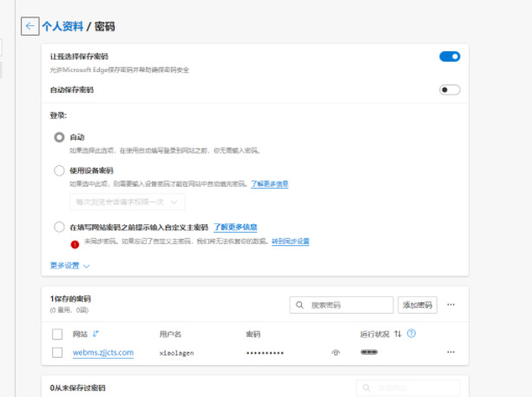Click the red warning icon

click(75, 244)
